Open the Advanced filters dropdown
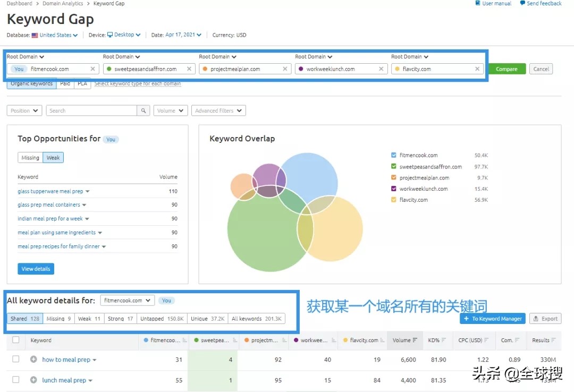574x392 pixels. click(218, 110)
